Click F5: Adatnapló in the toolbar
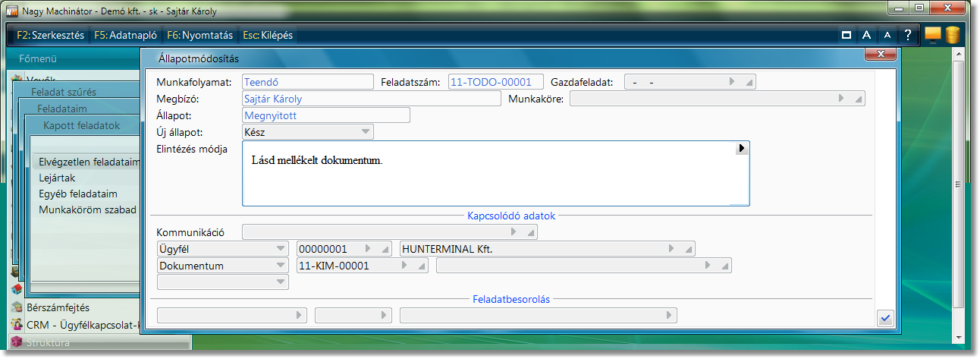 [126, 35]
